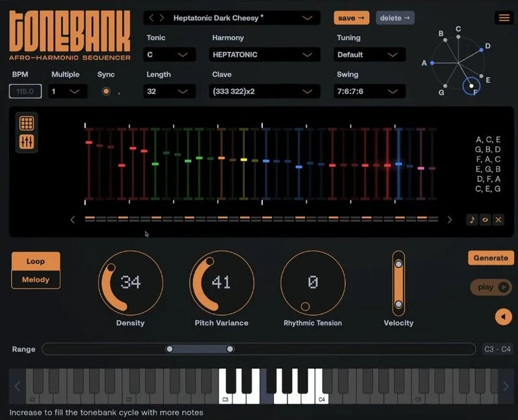Image resolution: width=518 pixels, height=420 pixels.
Task: Select note B on the tone circle
Action: point(445,40)
